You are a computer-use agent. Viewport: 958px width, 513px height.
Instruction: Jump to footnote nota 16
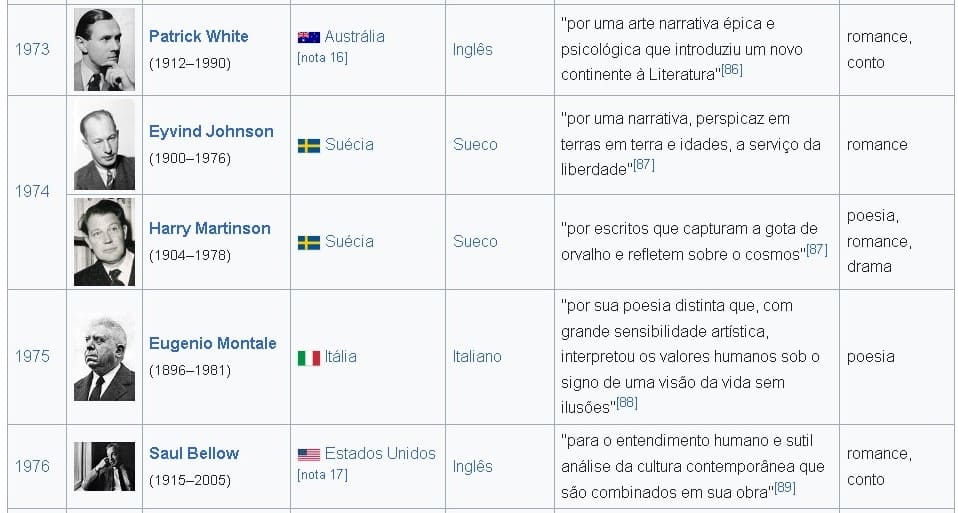point(322,58)
